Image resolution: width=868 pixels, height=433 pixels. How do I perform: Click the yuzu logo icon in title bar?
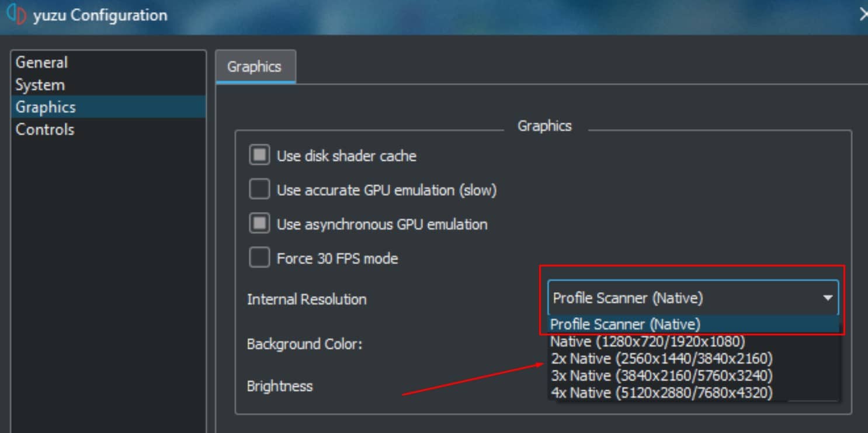coord(17,15)
